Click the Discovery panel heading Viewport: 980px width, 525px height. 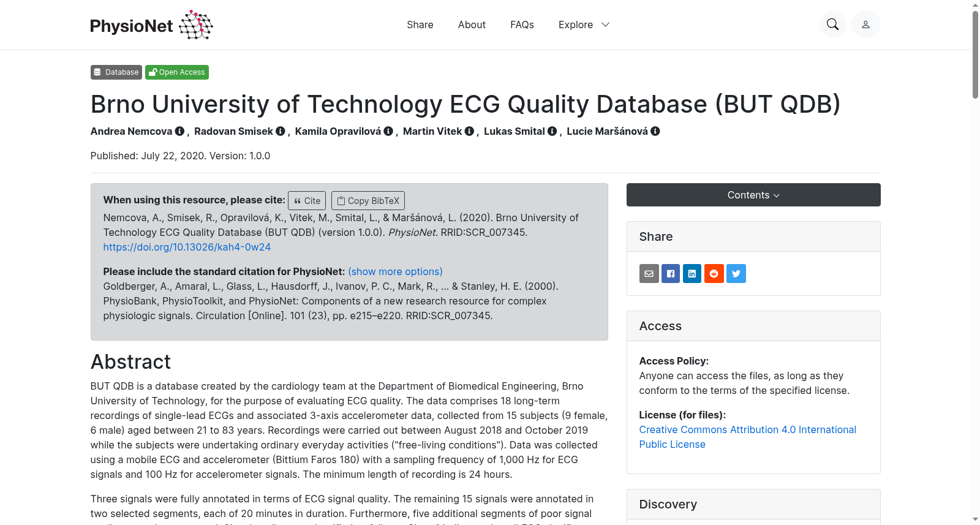click(668, 504)
